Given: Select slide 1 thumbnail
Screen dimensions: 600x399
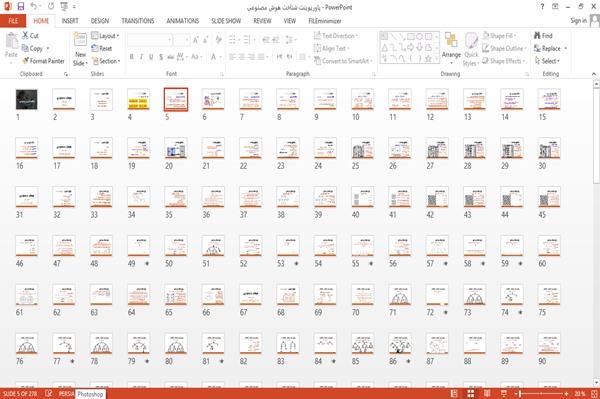Looking at the screenshot, I should tap(26, 99).
